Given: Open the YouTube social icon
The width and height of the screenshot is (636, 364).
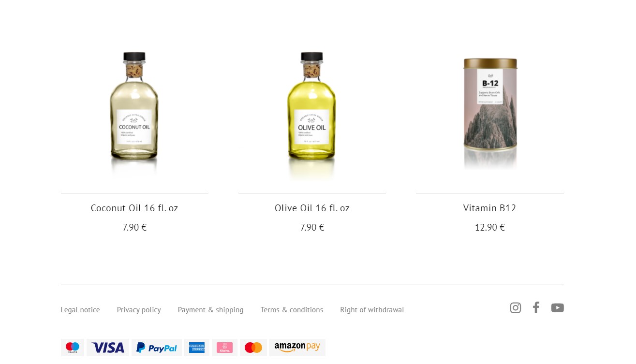Looking at the screenshot, I should pyautogui.click(x=558, y=308).
